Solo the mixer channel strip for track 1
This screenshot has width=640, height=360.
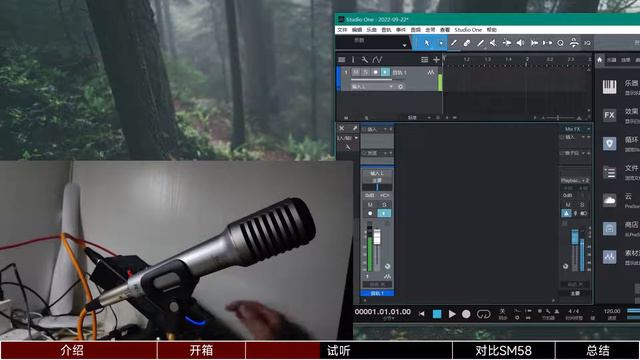point(384,204)
